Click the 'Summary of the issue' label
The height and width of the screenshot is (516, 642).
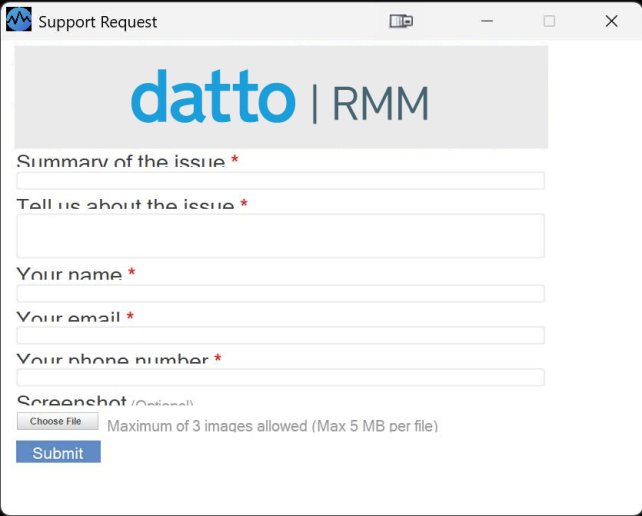(120, 162)
